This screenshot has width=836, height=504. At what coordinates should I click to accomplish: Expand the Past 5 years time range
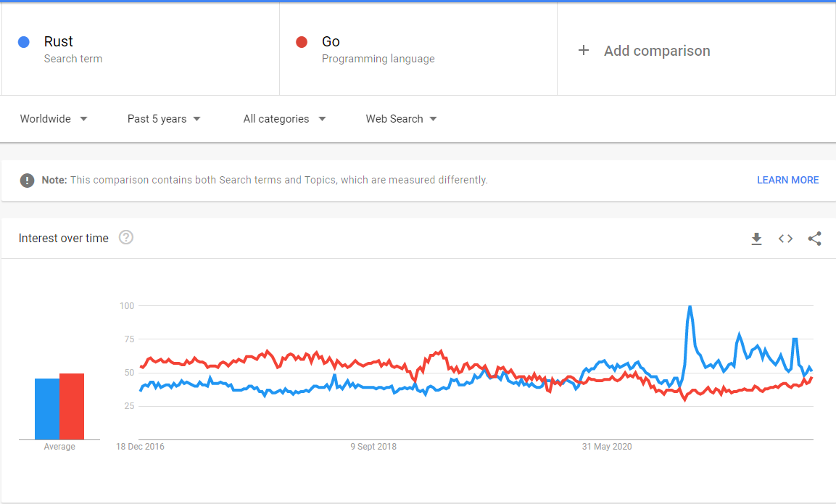[x=164, y=119]
